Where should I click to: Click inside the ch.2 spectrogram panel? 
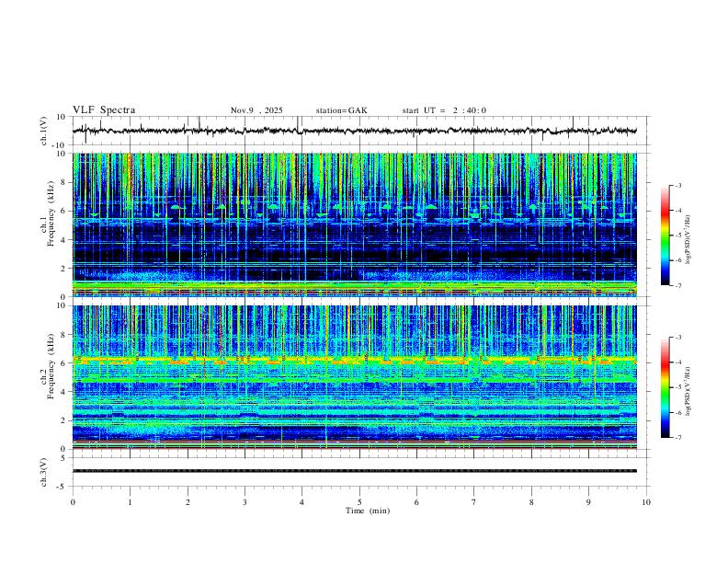tap(354, 377)
